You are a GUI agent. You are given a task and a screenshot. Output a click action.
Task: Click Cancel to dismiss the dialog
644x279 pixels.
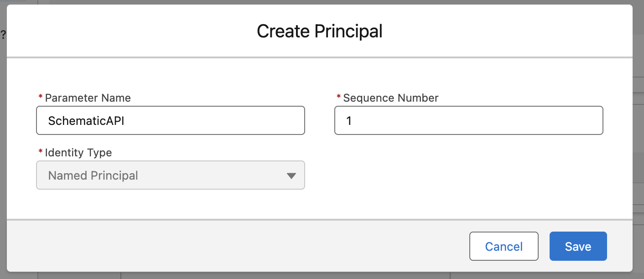(x=504, y=246)
